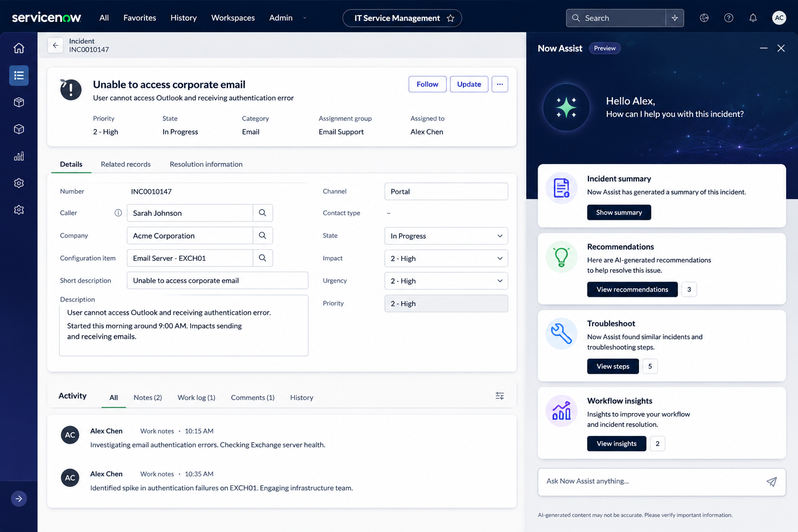Click the Follow button
Viewport: 798px width, 532px height.
coord(428,84)
